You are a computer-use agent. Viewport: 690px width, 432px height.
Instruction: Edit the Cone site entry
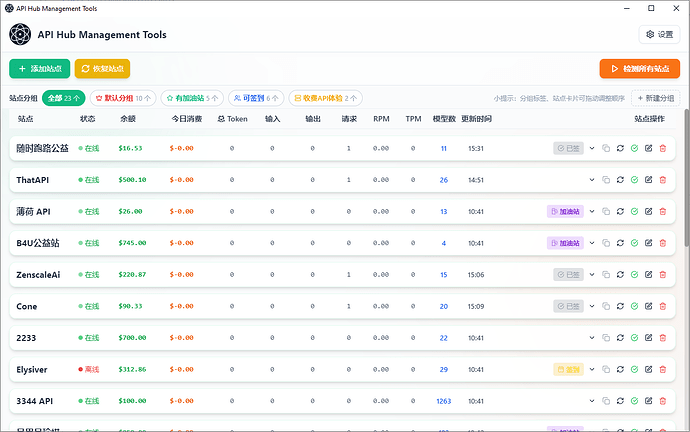click(x=649, y=306)
